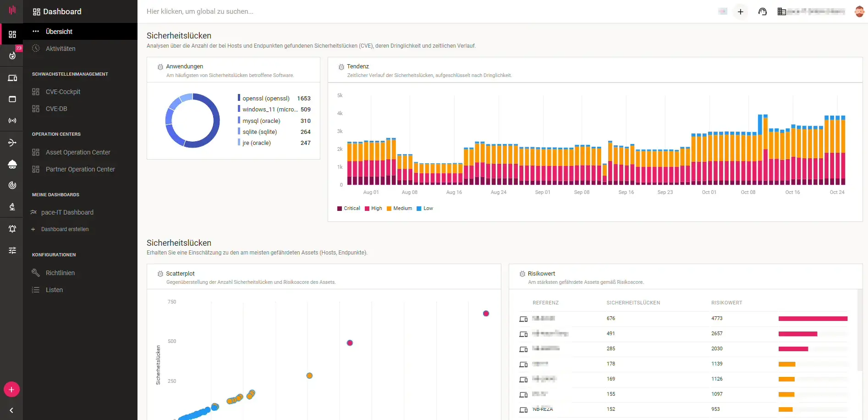Screen dimensions: 868x420
Task: Click Dashboard erstellen to create a dashboard
Action: (66, 229)
